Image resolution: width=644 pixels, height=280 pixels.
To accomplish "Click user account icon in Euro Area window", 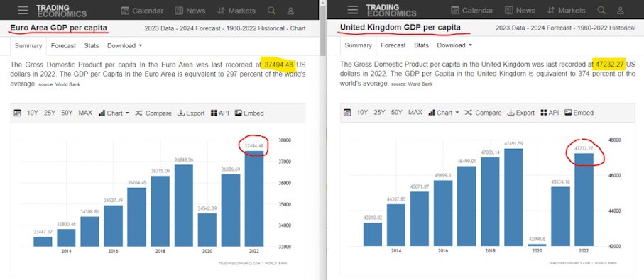I will point(290,11).
